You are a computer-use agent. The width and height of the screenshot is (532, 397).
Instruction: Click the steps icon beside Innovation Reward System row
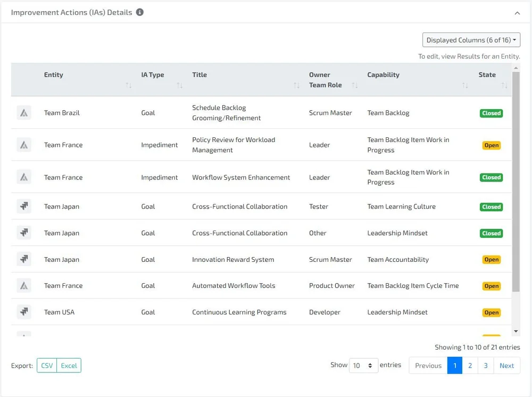[x=23, y=259]
